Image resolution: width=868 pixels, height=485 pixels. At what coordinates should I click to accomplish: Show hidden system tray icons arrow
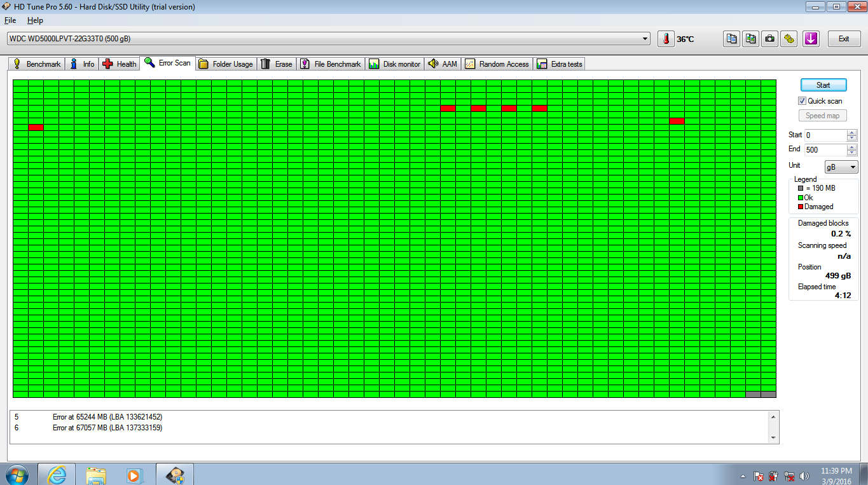click(743, 476)
